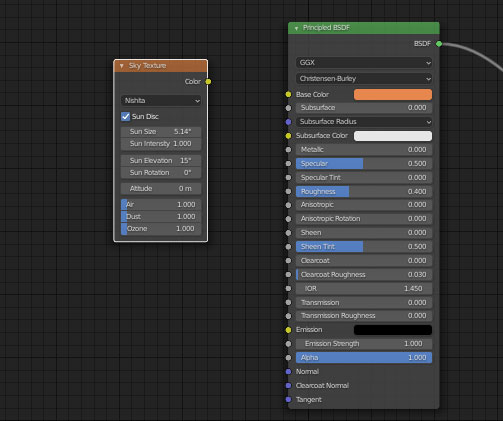Click the Transmission value field
Image resolution: width=503 pixels, height=421 pixels.
tap(364, 303)
